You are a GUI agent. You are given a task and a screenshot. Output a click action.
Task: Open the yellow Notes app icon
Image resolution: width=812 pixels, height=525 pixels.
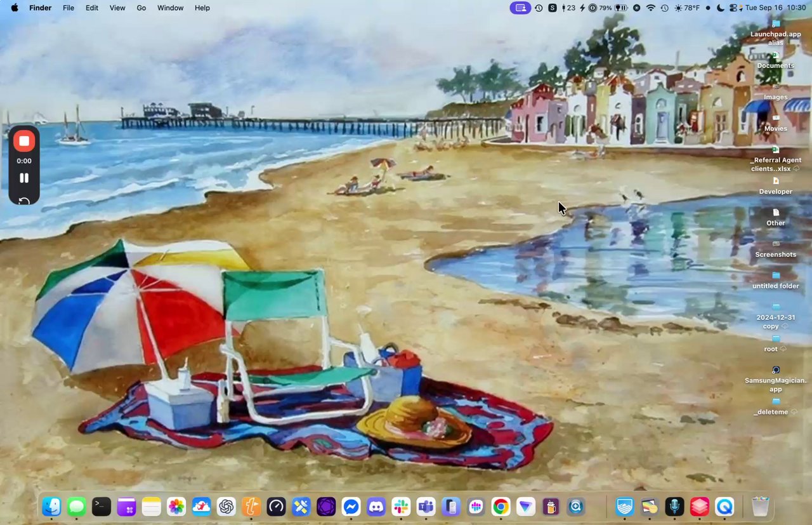click(x=152, y=507)
